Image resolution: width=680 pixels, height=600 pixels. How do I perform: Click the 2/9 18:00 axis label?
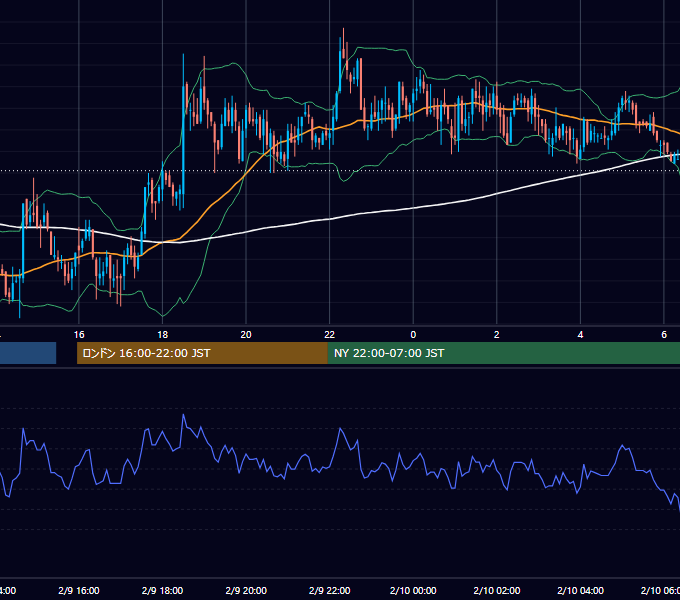[163, 590]
